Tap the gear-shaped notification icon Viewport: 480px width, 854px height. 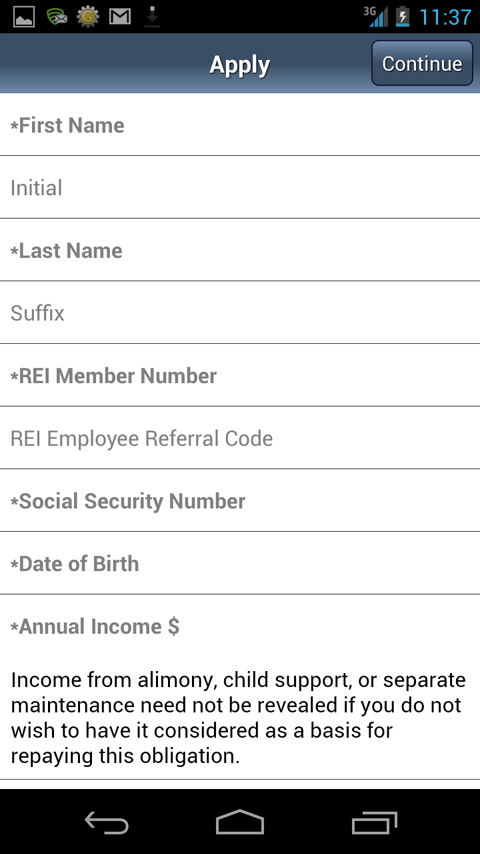(88, 16)
